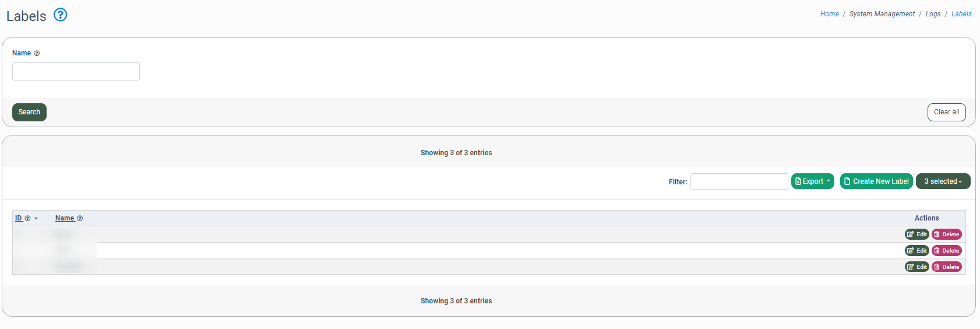980x329 pixels.
Task: Toggle ID column sort arrow
Action: [x=36, y=219]
